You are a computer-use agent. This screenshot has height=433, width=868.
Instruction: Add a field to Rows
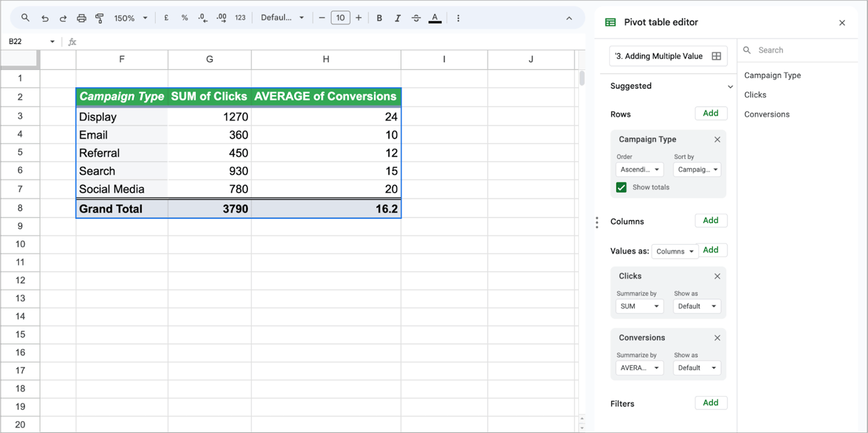pos(710,113)
